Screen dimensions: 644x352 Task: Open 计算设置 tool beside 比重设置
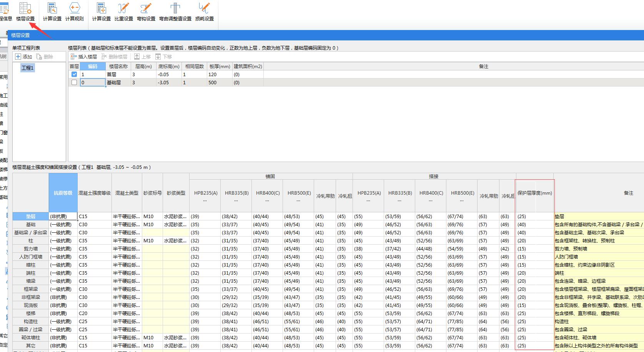102,12
